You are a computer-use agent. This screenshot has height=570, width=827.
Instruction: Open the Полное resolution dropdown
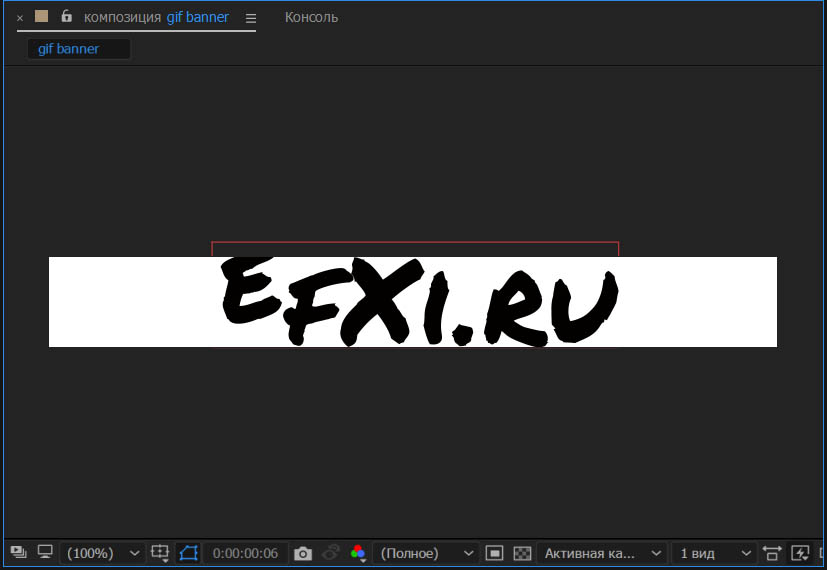tap(426, 553)
